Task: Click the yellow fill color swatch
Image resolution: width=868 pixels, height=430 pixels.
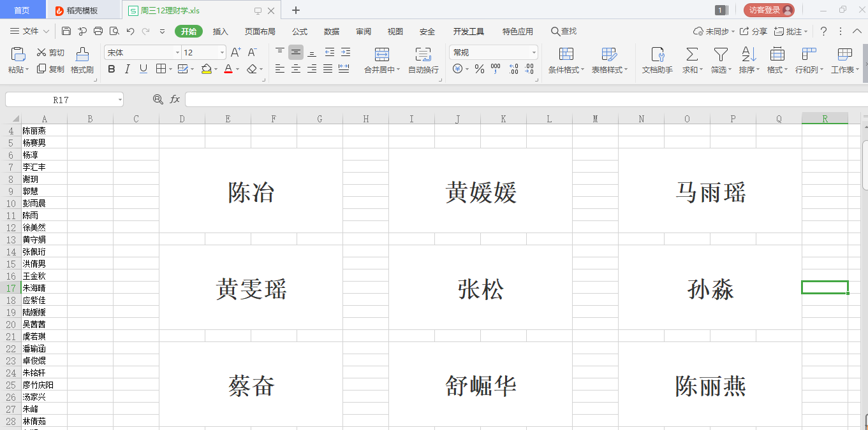Action: tap(206, 69)
